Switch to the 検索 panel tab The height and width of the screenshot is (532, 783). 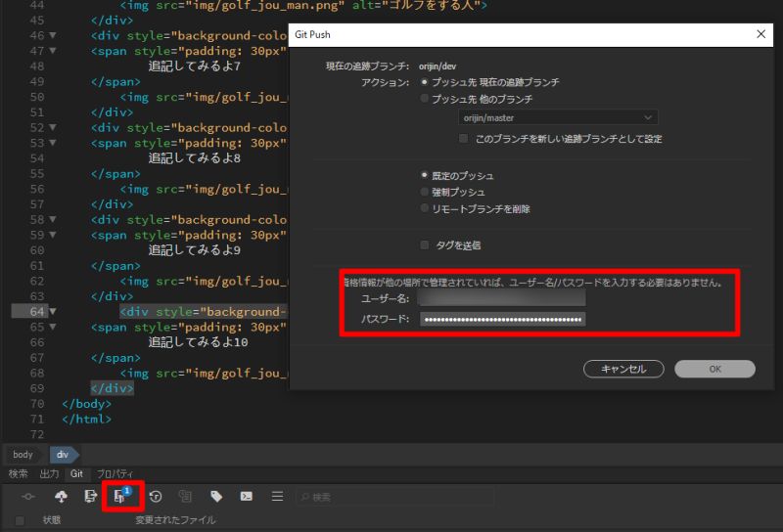coord(19,473)
